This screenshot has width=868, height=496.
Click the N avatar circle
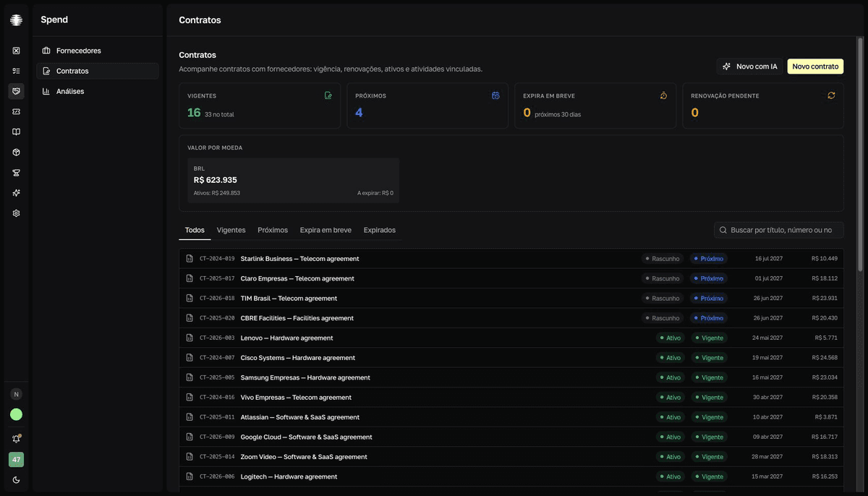(x=16, y=394)
